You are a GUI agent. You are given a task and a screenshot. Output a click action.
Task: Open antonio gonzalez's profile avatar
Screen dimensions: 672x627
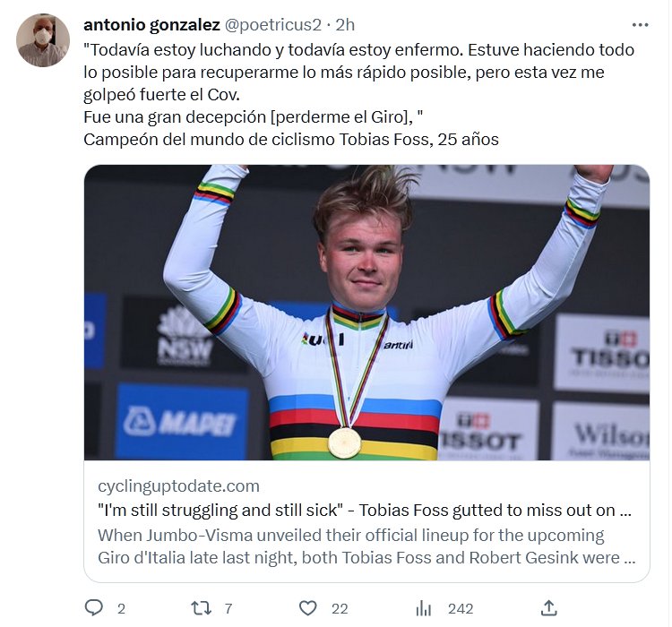42,40
